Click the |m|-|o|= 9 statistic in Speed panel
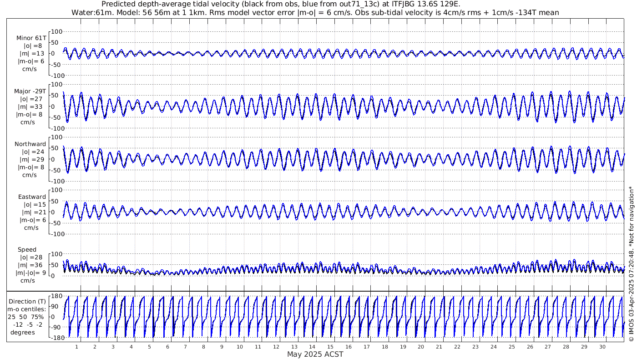The height and width of the screenshot is (364, 637). pos(30,273)
